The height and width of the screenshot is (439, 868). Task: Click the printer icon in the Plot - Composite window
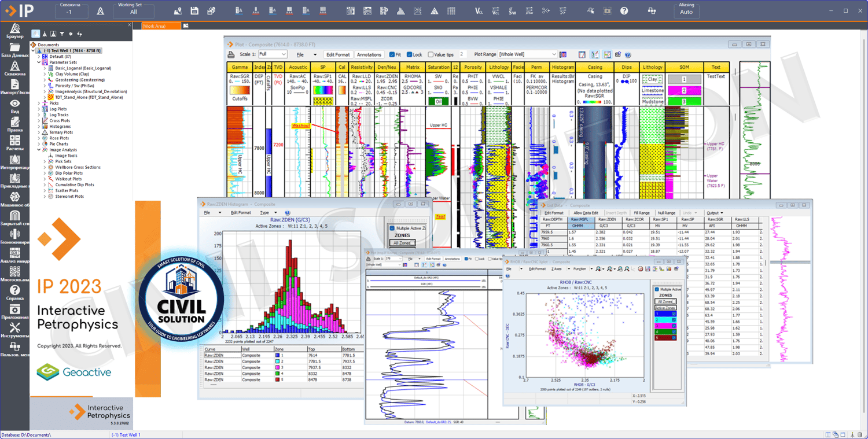coord(231,54)
